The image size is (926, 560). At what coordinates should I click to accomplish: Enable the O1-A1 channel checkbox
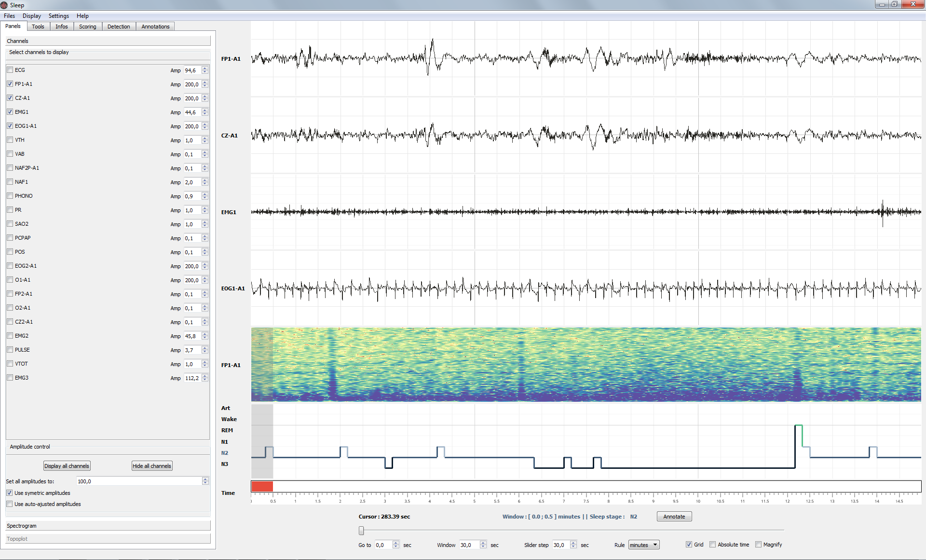pyautogui.click(x=10, y=280)
